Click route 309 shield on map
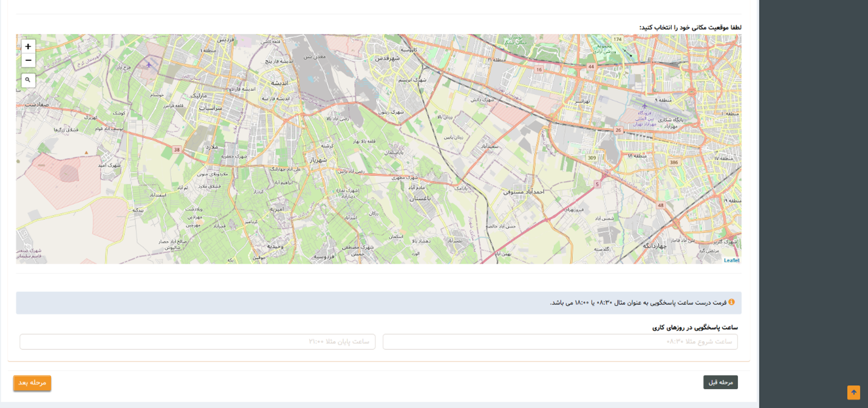The image size is (868, 408). tap(592, 158)
